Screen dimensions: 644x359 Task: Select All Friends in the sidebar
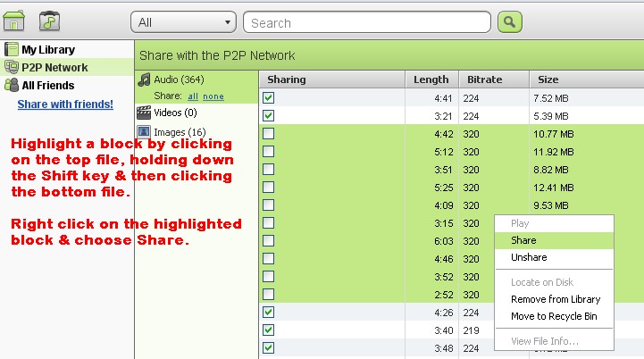click(x=47, y=86)
